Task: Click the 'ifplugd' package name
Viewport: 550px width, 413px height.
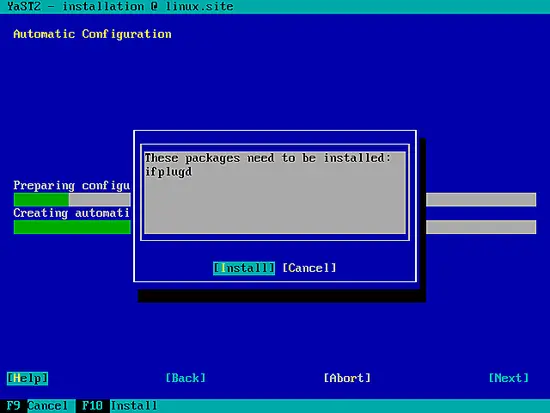Action: [x=168, y=172]
